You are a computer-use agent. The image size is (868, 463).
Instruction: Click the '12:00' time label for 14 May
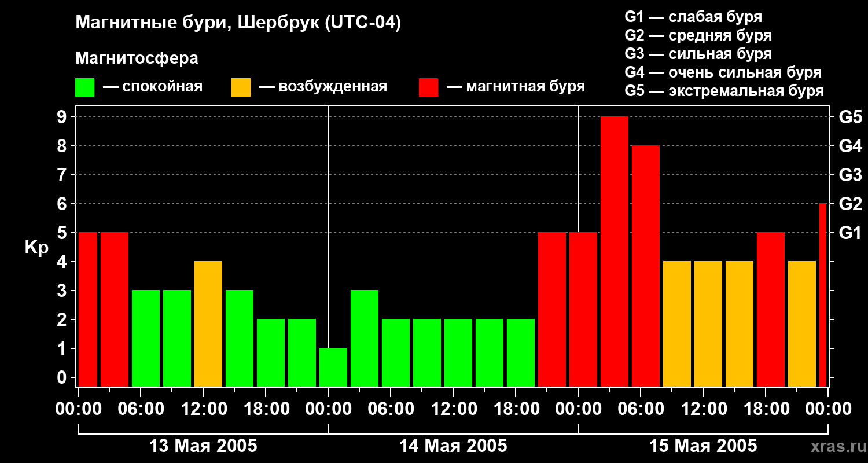pyautogui.click(x=453, y=409)
